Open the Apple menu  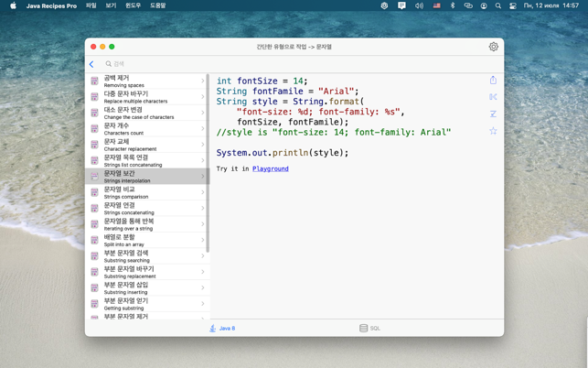[x=13, y=5]
